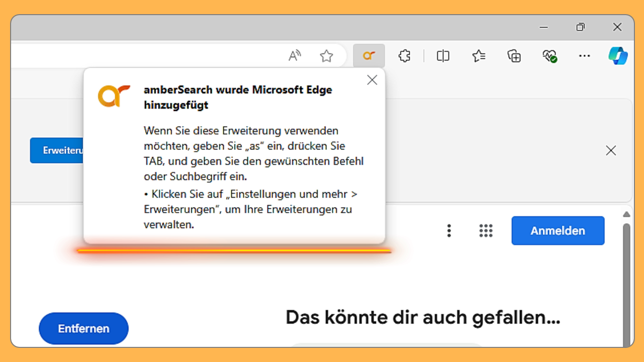Click the amberSearch logo in popup

click(x=114, y=96)
